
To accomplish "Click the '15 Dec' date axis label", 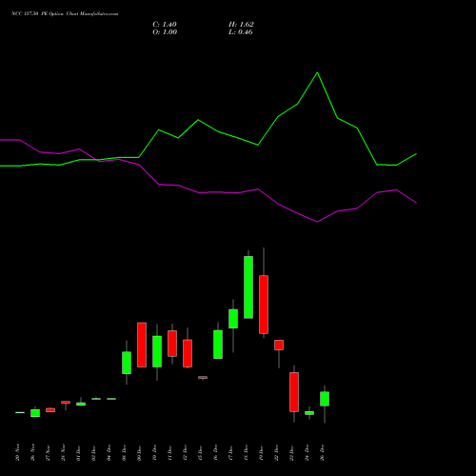I will coord(200,453).
